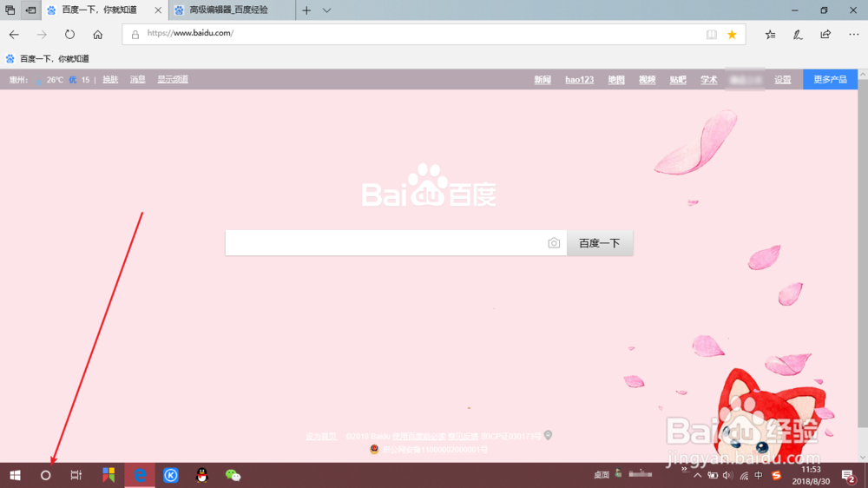Viewport: 868px width, 488px height.
Task: Open a new tab with plus
Action: [x=306, y=10]
